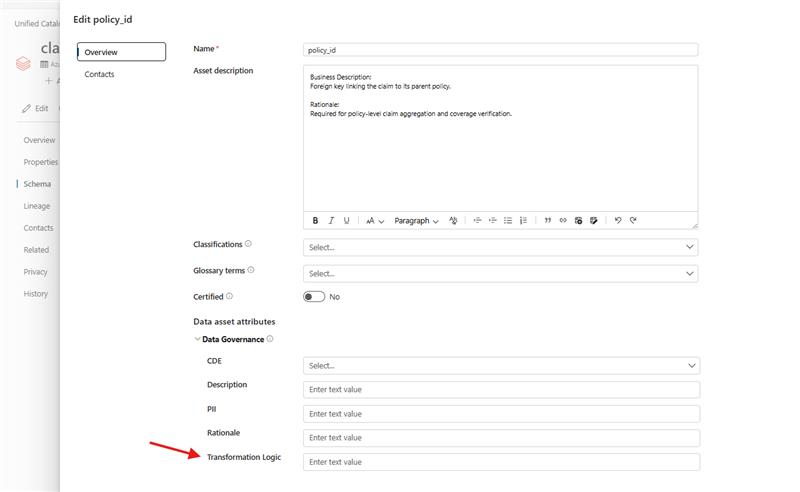Viewport: 800px width, 492px height.
Task: Open Contacts in the background page sidebar
Action: click(38, 228)
